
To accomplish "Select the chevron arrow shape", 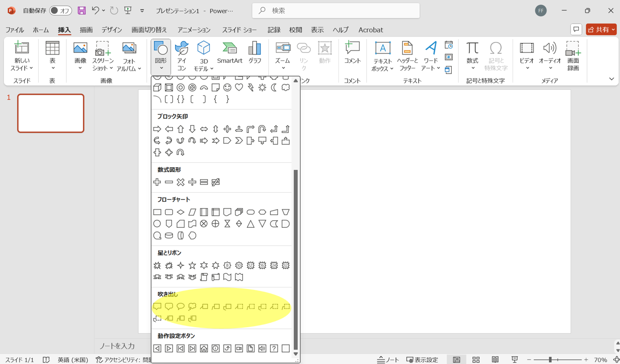I will tap(239, 141).
